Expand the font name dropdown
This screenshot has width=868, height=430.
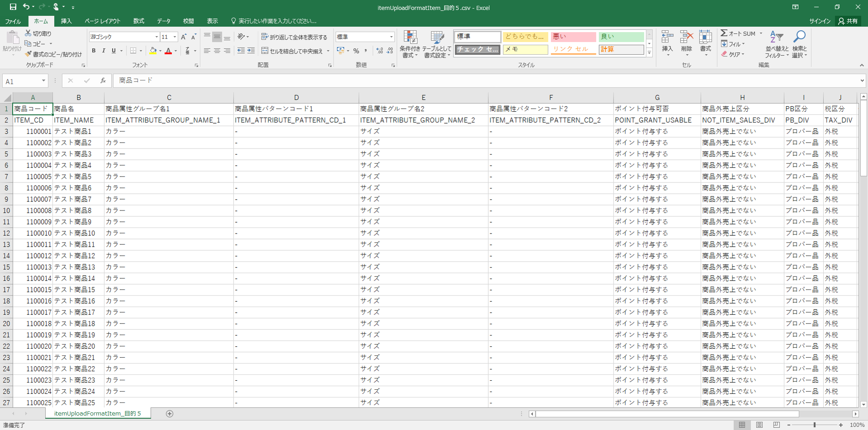[x=156, y=37]
